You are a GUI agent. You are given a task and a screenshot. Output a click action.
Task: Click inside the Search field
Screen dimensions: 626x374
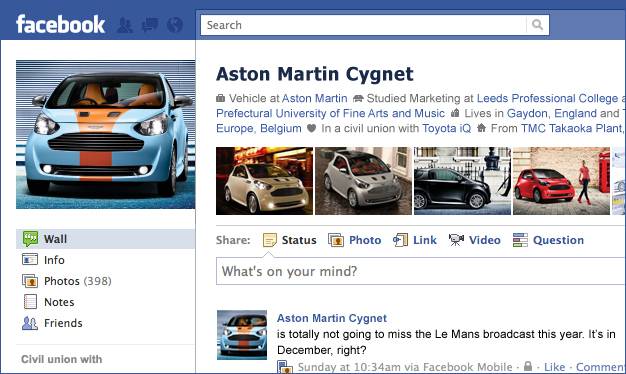pos(363,25)
